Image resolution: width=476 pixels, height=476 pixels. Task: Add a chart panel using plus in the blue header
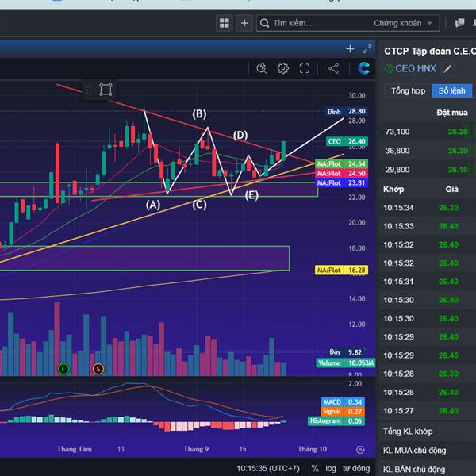pyautogui.click(x=350, y=49)
